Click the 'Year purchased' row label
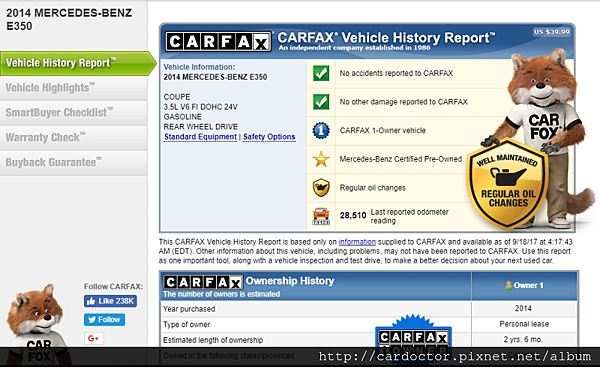The width and height of the screenshot is (600, 367). coord(189,309)
